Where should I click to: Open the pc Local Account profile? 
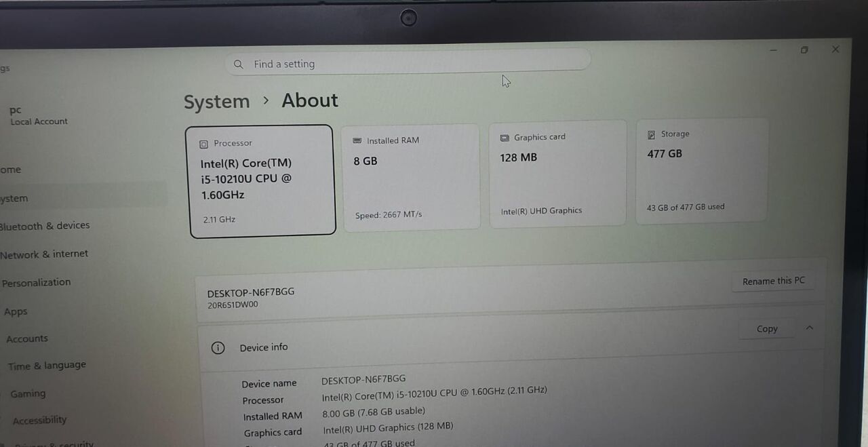point(39,115)
